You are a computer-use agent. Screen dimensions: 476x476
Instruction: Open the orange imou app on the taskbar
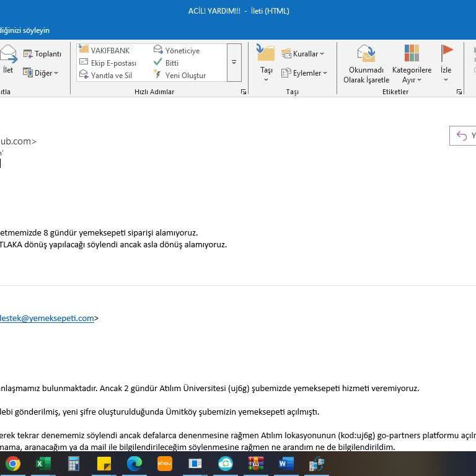click(x=165, y=464)
